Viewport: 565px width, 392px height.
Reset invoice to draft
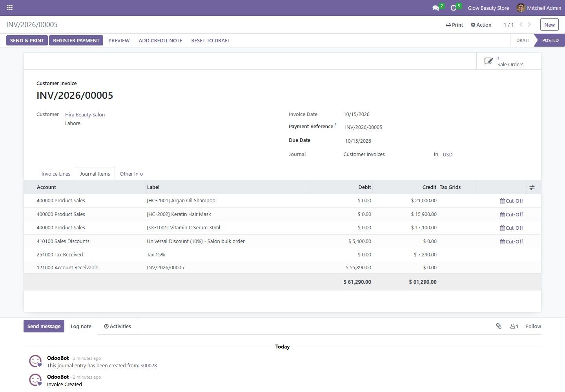coord(211,40)
